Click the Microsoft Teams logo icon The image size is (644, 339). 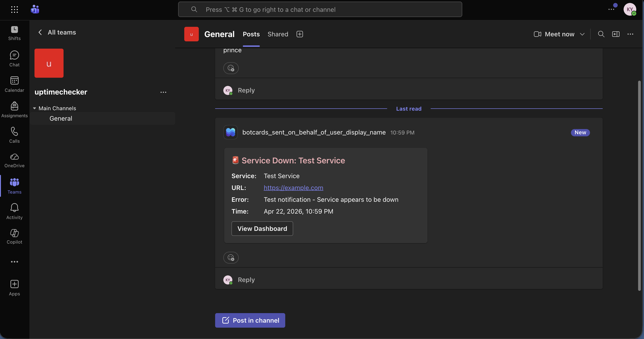coord(35,10)
